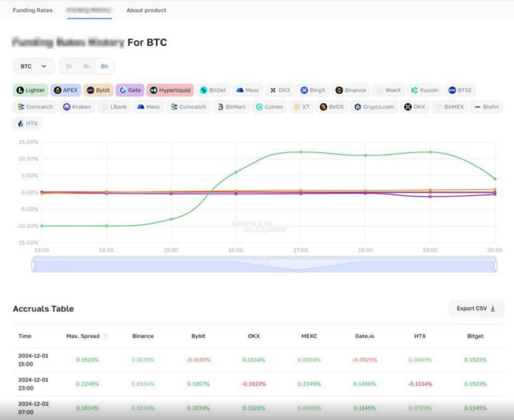Click the right handle of chart range slider
The image size is (514, 420).
click(x=496, y=266)
